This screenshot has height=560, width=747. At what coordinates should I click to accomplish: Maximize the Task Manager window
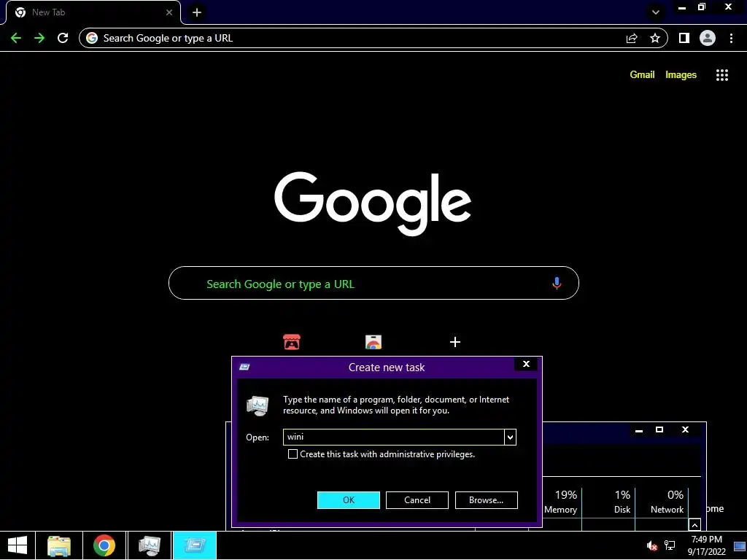[659, 430]
